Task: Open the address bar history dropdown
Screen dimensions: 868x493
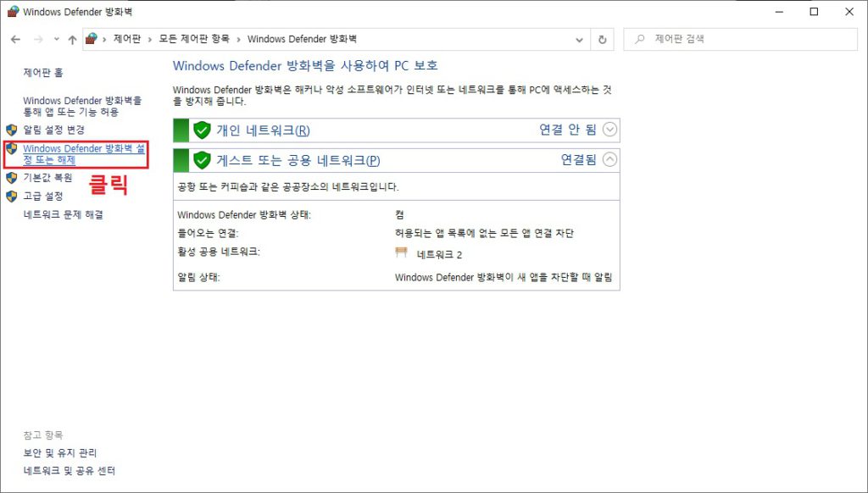Action: pyautogui.click(x=579, y=40)
